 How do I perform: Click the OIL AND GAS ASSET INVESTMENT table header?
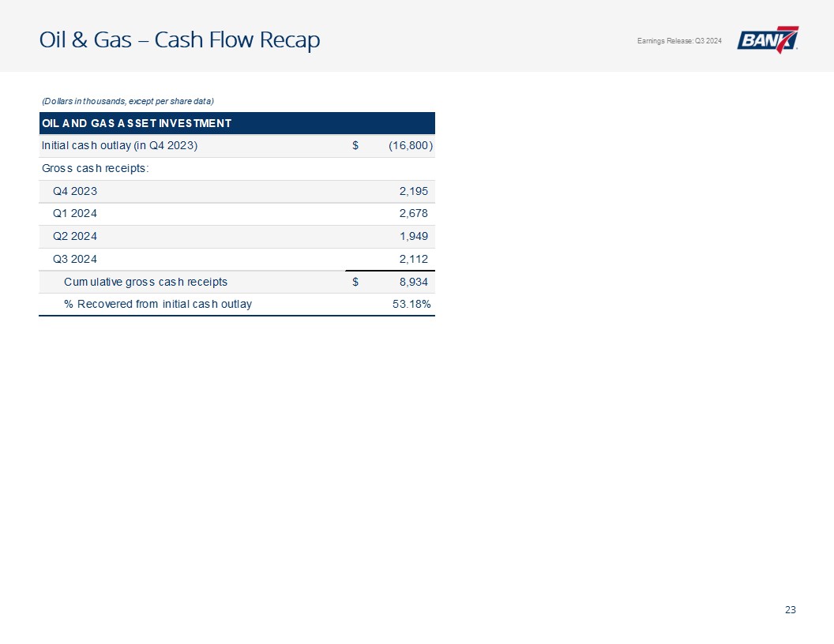pos(136,123)
